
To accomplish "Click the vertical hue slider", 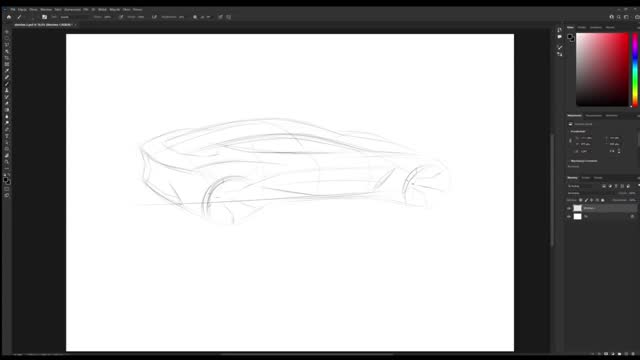I will pos(635,69).
